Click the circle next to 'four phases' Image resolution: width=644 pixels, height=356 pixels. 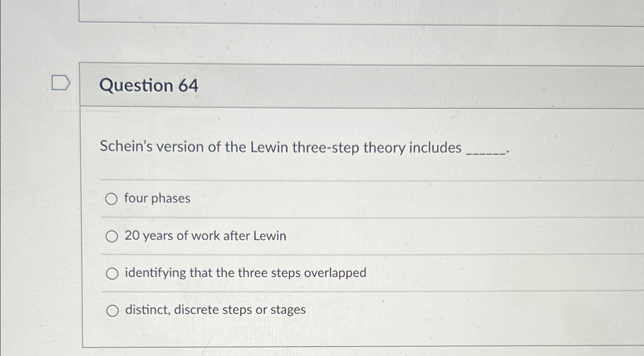112,199
